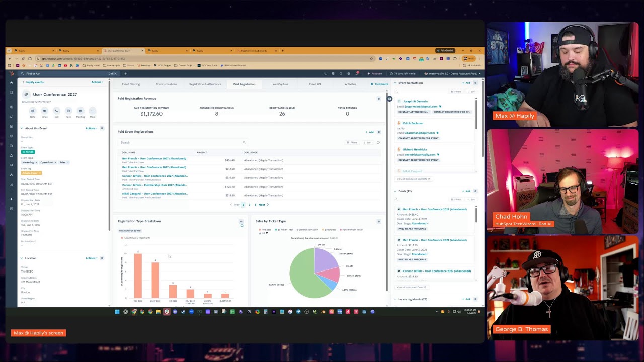Toggle '(Count) hapily registrants' bar chart legend
The height and width of the screenshot is (362, 644).
136,238
